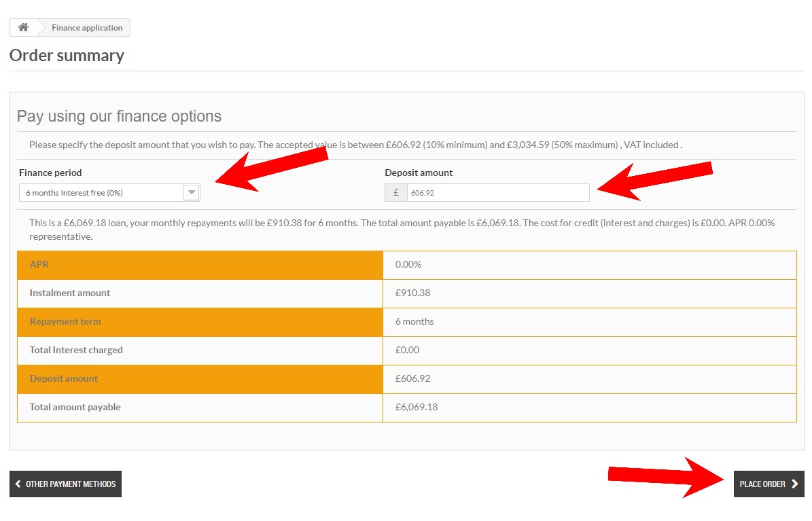Go to home via breadcrumb house icon
The image size is (812, 521).
click(x=23, y=27)
